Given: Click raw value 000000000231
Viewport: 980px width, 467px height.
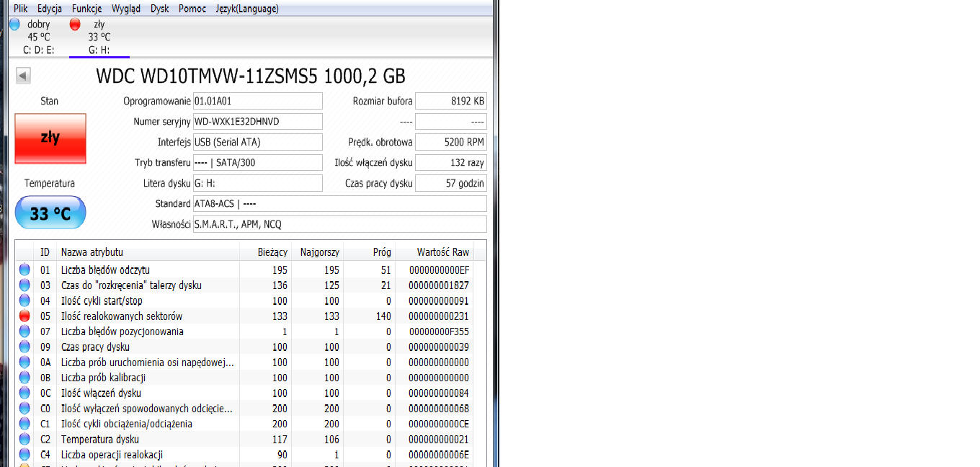Looking at the screenshot, I should pos(439,316).
